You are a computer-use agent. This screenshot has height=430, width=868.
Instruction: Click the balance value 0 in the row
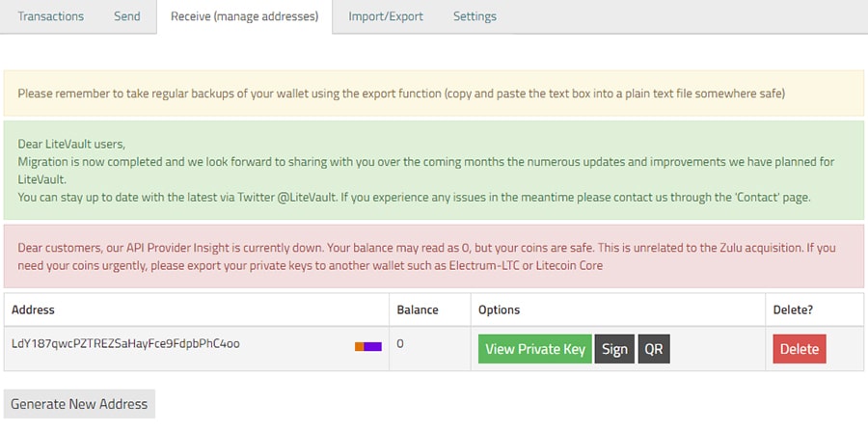[400, 343]
